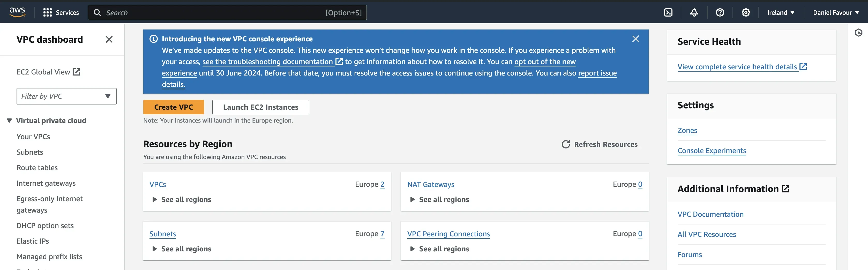The image size is (868, 270).
Task: Collapse the Virtual private cloud section
Action: pyautogui.click(x=9, y=120)
